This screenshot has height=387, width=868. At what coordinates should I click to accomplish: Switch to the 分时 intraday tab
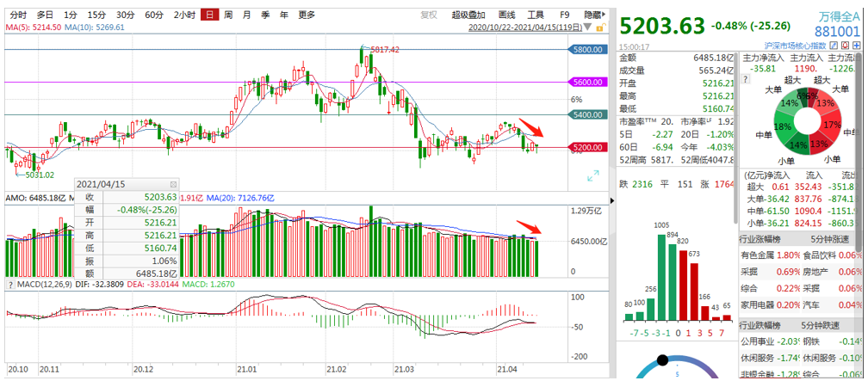(17, 15)
